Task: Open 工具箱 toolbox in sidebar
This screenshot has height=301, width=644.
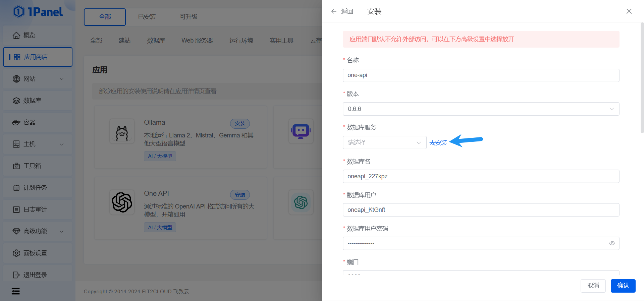Action: (x=32, y=166)
